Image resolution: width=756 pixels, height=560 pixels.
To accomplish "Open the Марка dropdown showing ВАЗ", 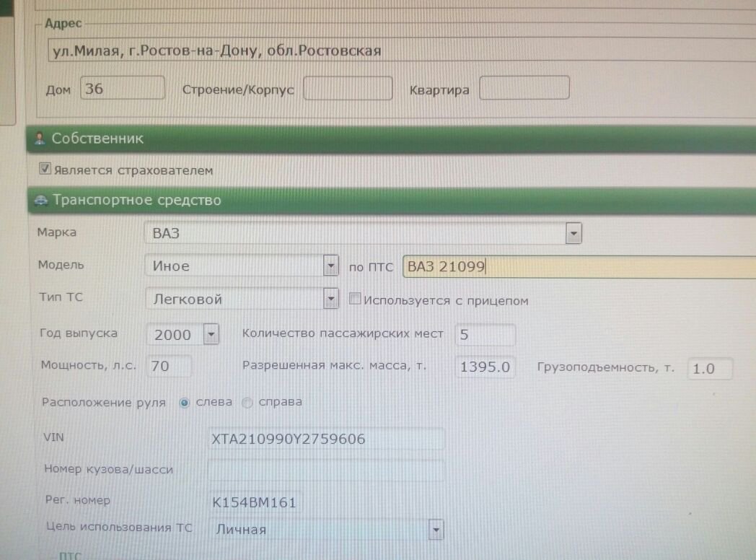I will [x=573, y=234].
